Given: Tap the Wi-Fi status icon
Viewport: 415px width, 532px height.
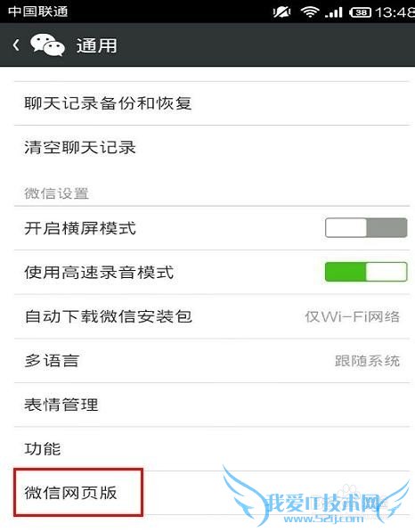Looking at the screenshot, I should [309, 12].
